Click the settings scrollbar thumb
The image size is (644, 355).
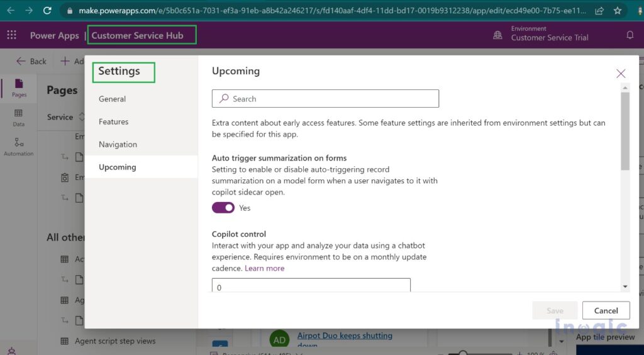point(625,131)
